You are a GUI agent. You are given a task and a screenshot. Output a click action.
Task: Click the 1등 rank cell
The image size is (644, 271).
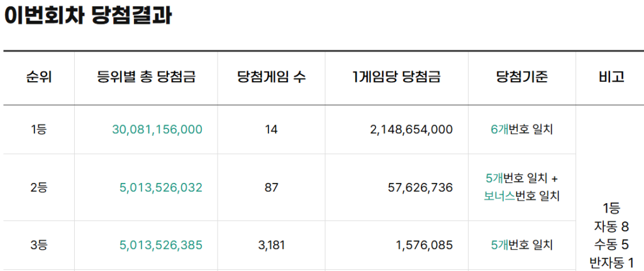point(38,130)
